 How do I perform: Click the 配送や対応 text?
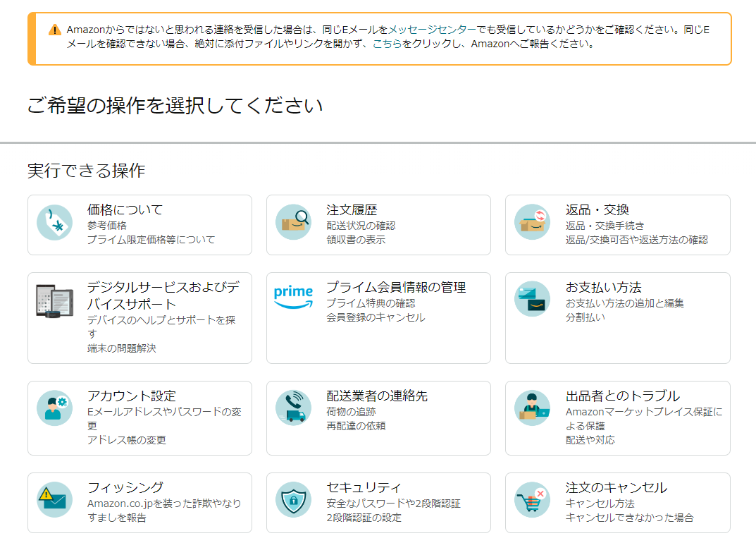590,440
